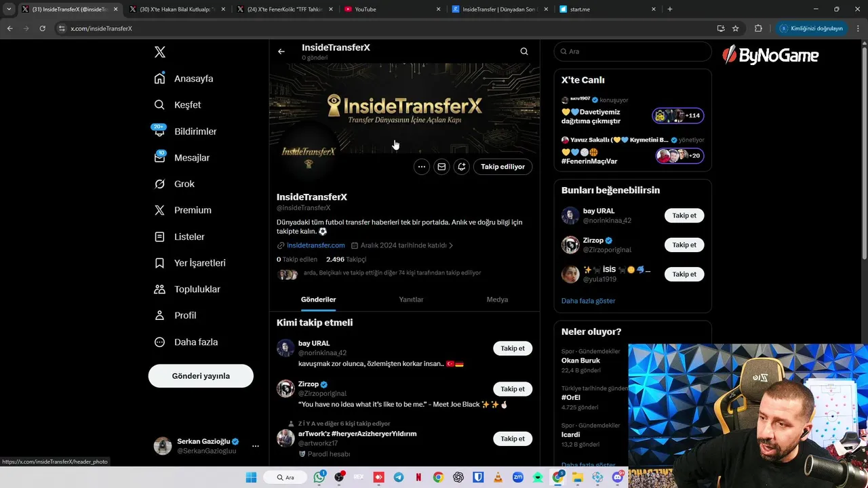Switch to Medya tab
This screenshot has height=488, width=868.
coord(497,300)
